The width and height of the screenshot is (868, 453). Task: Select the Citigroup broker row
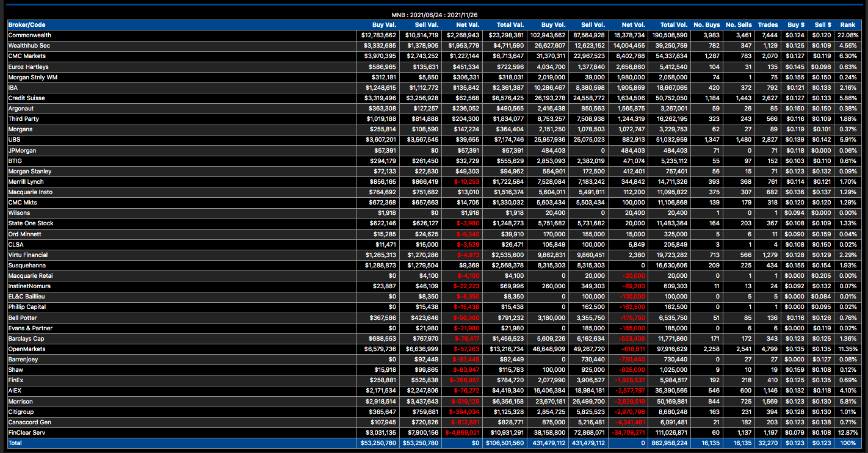pos(434,411)
